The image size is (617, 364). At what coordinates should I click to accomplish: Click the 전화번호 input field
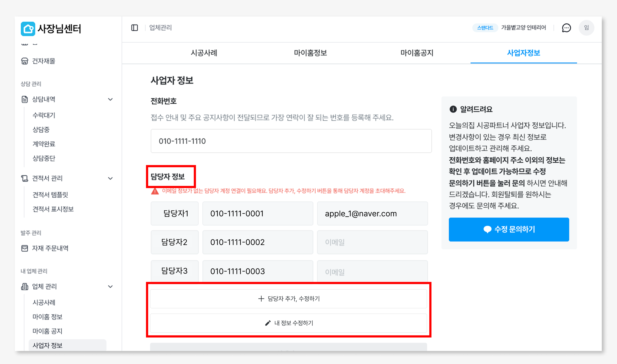pos(291,141)
